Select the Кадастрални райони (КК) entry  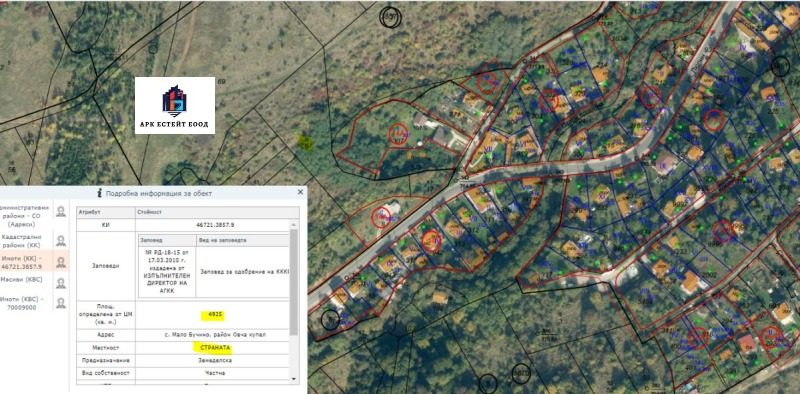[x=26, y=241]
